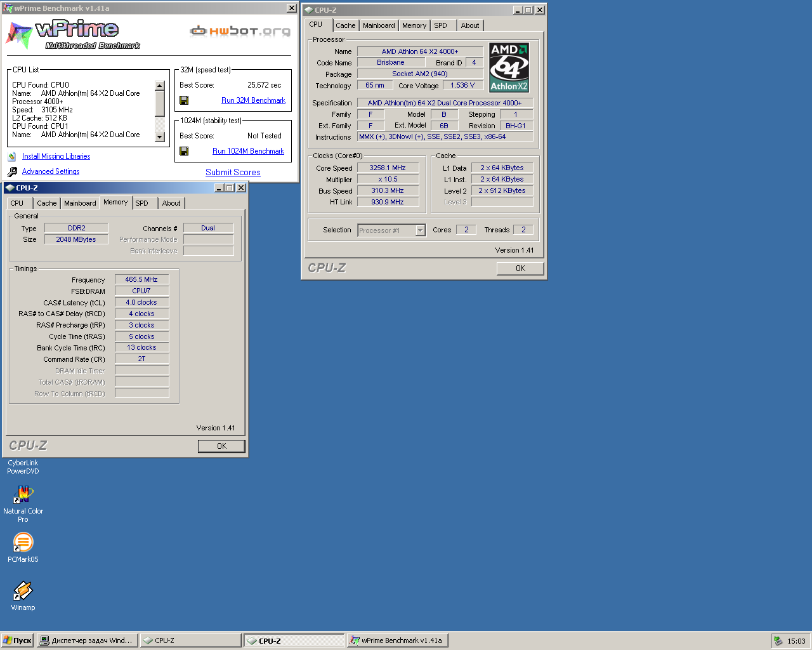Open the Winamp desktop icon

pos(23,590)
